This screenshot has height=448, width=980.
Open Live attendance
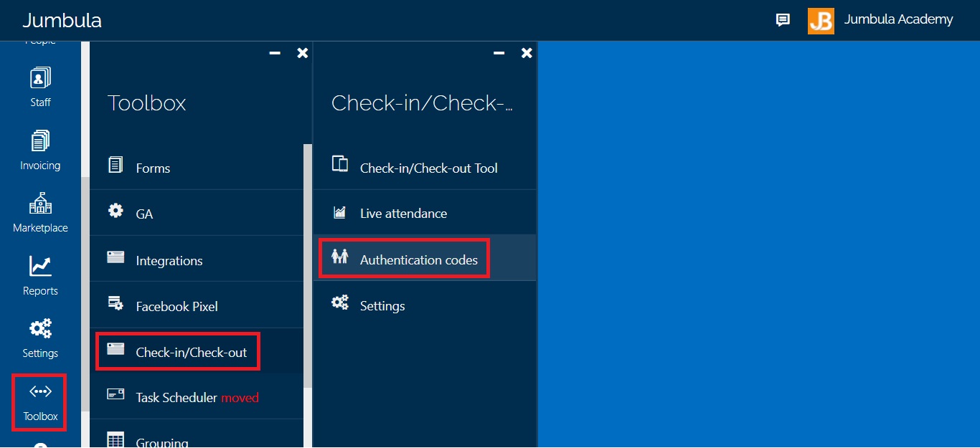425,213
